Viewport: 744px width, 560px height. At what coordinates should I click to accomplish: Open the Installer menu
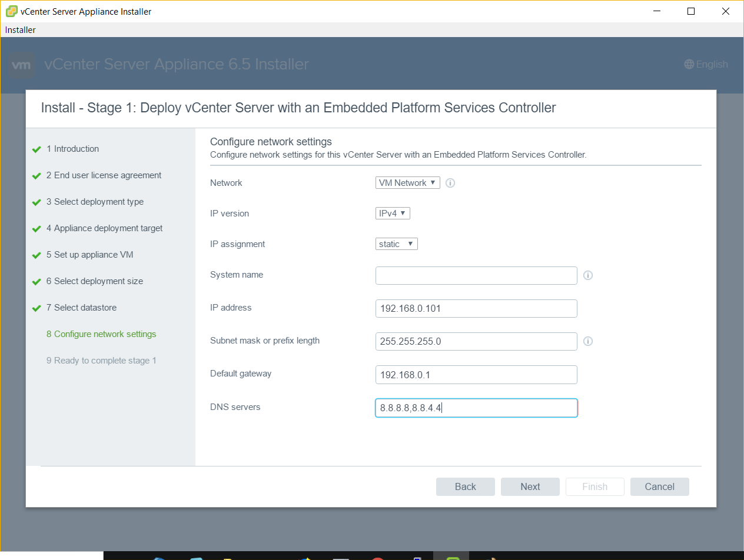(21, 30)
